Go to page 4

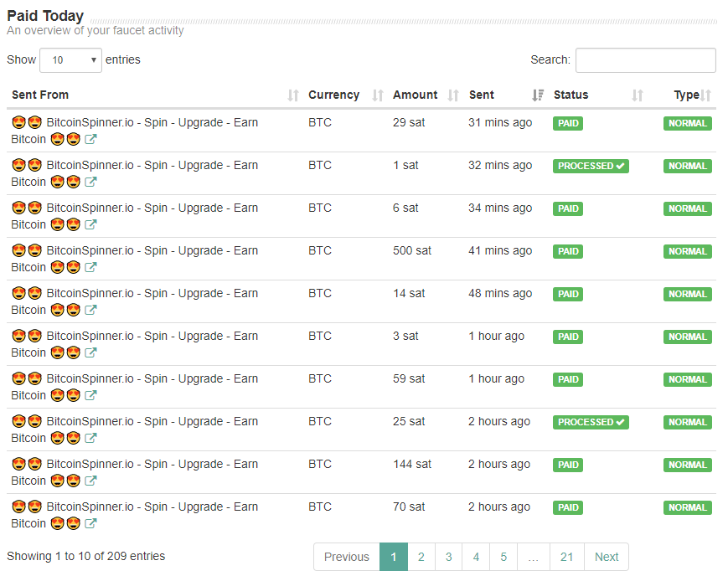(476, 557)
